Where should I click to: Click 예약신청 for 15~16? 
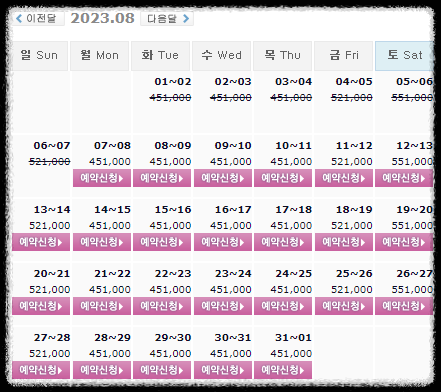pyautogui.click(x=162, y=242)
